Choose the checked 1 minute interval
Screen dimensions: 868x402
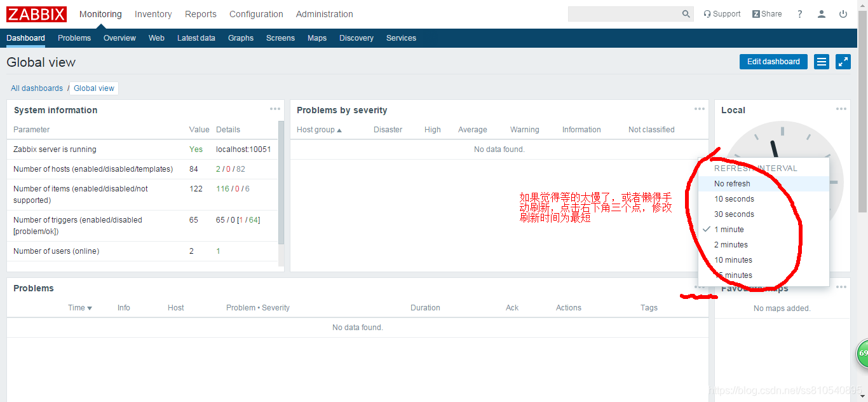[x=764, y=230]
